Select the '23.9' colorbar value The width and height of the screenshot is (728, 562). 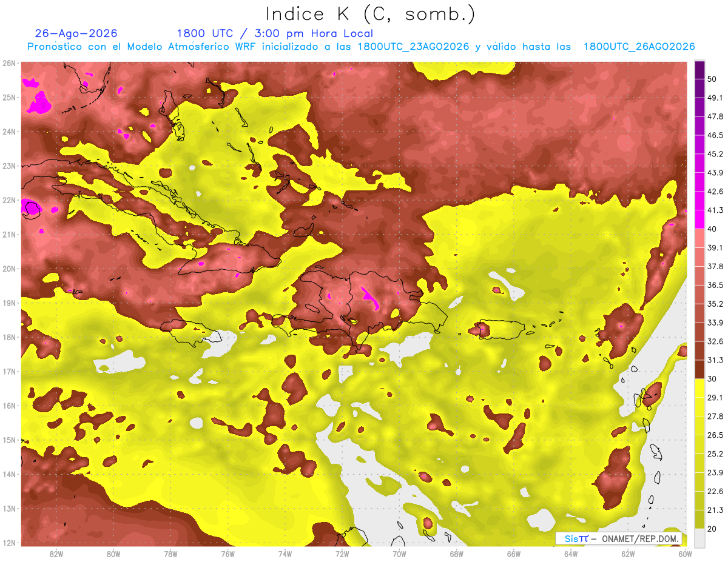pos(715,472)
